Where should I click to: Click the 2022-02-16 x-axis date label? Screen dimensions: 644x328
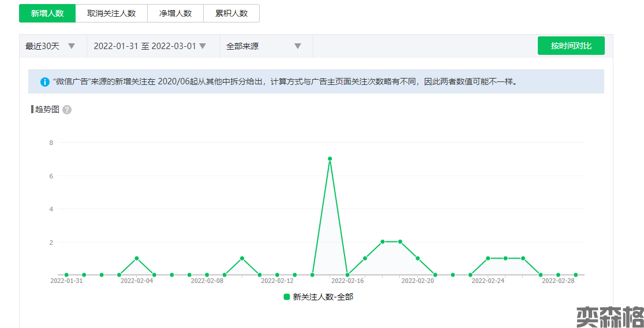(347, 281)
